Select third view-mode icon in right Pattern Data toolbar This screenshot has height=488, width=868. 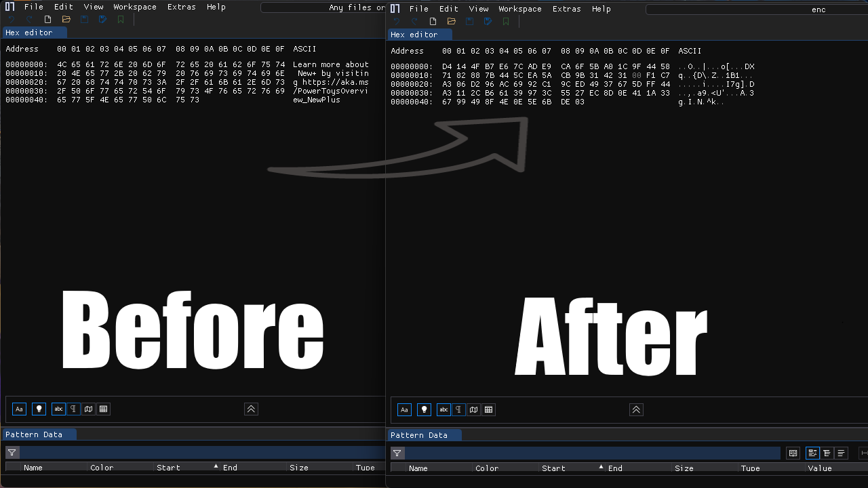pyautogui.click(x=827, y=453)
